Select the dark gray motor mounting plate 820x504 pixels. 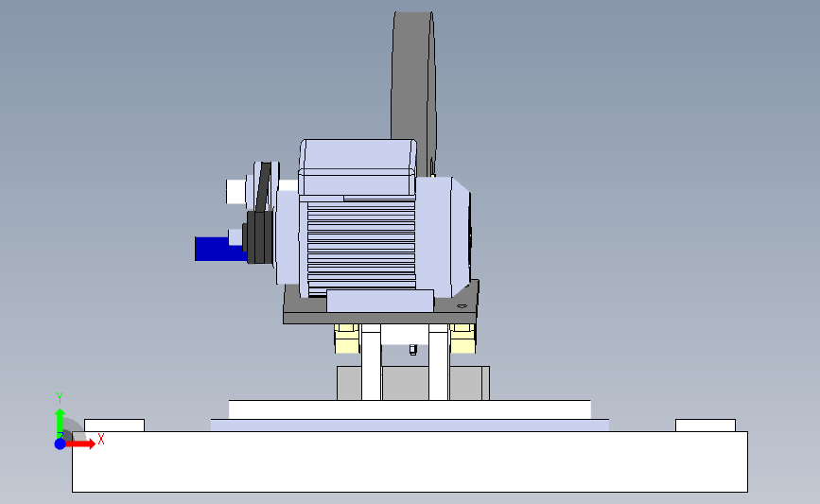tap(380, 317)
